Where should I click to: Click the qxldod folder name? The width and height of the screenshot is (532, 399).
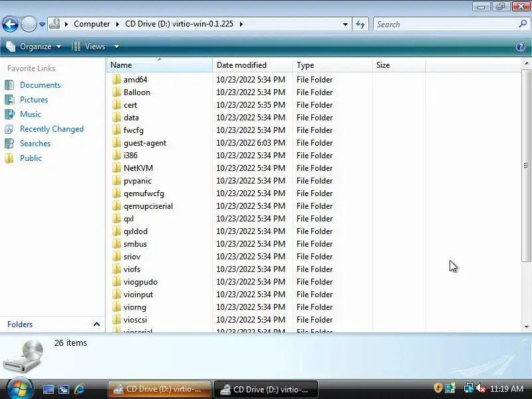pos(136,231)
